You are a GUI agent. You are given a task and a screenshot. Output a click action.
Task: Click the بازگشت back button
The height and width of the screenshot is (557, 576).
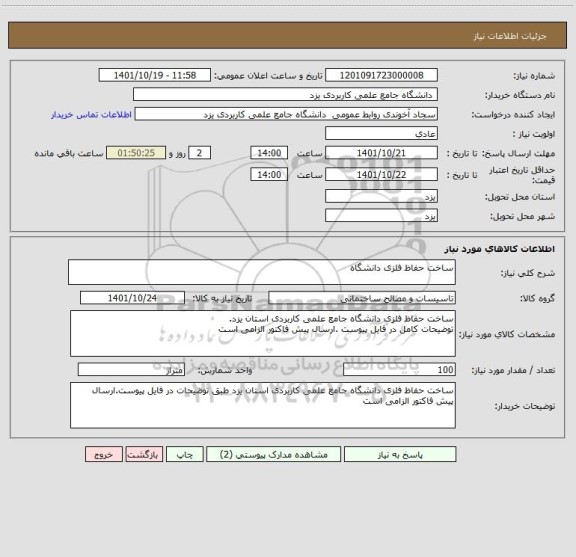144,454
